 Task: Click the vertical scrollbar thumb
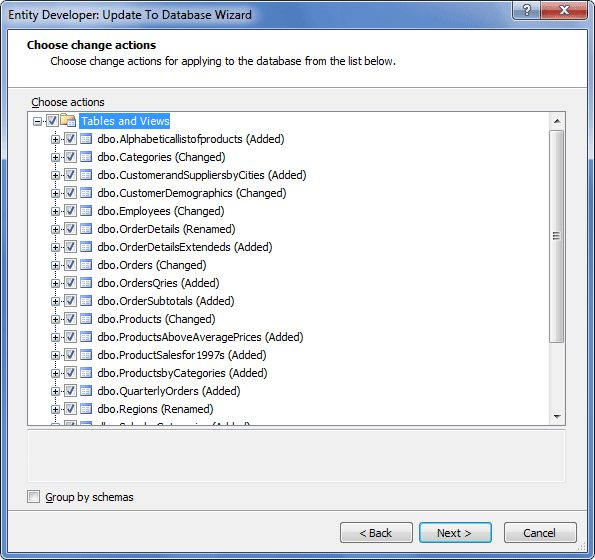tap(557, 236)
